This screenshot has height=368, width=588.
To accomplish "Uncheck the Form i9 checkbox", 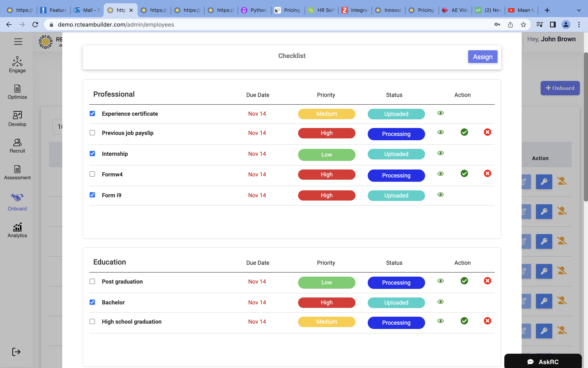I will [x=92, y=195].
